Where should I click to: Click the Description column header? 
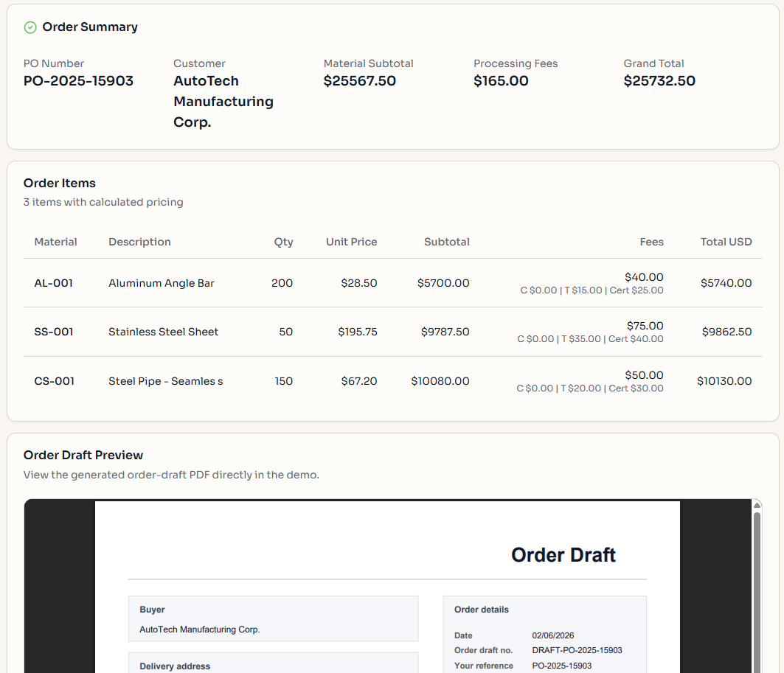(x=139, y=242)
